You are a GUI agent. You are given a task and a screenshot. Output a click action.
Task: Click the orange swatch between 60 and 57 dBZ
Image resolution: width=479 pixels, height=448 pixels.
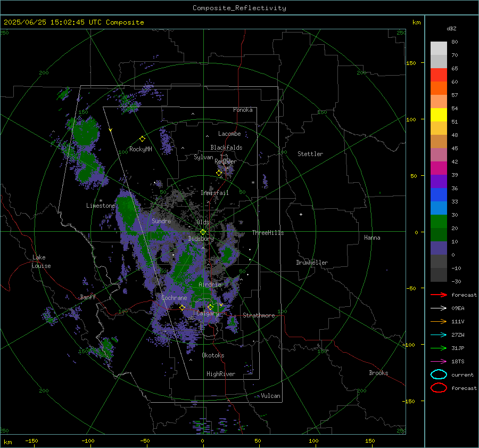click(x=439, y=88)
